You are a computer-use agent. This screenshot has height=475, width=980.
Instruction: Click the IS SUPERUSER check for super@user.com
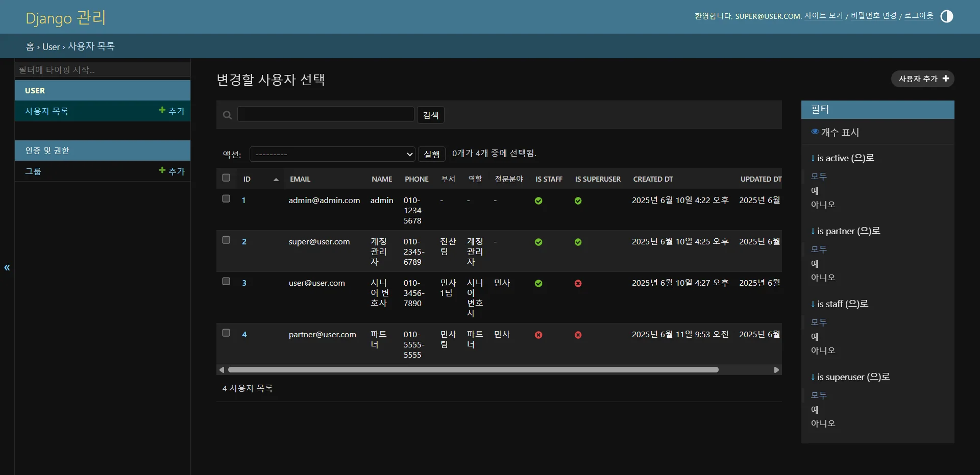[578, 242]
